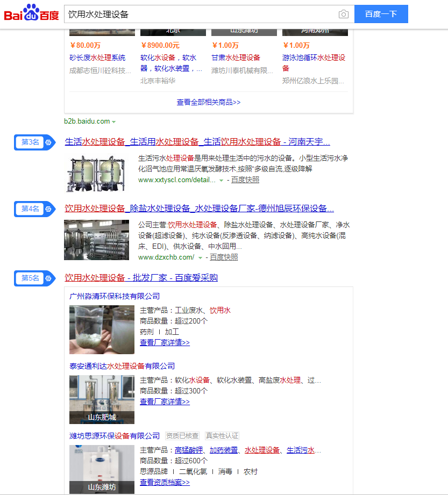Click the beaker thumbnail for 广州淼清环保

pos(102,330)
